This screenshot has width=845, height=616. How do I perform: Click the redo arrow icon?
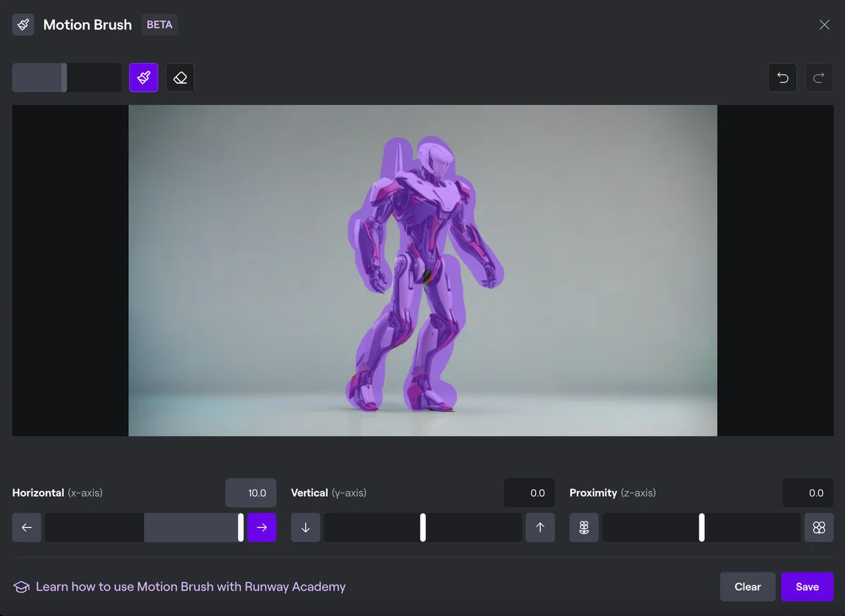point(819,77)
